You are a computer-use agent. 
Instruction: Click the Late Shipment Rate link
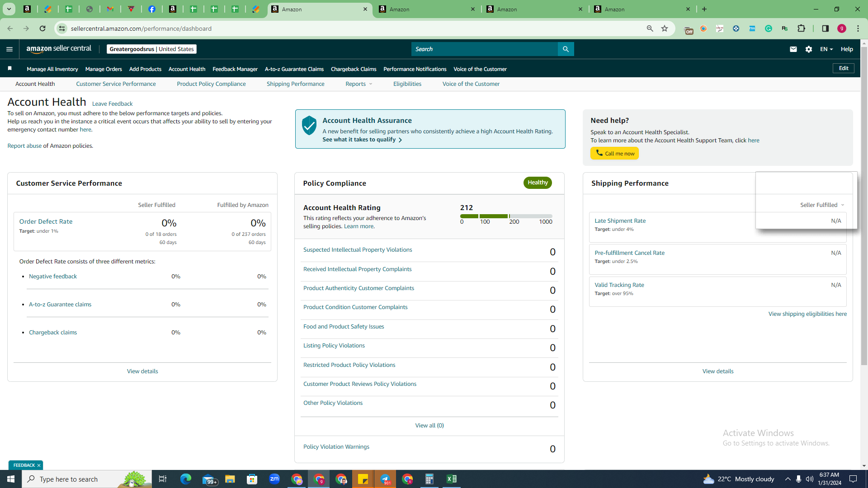tap(620, 221)
